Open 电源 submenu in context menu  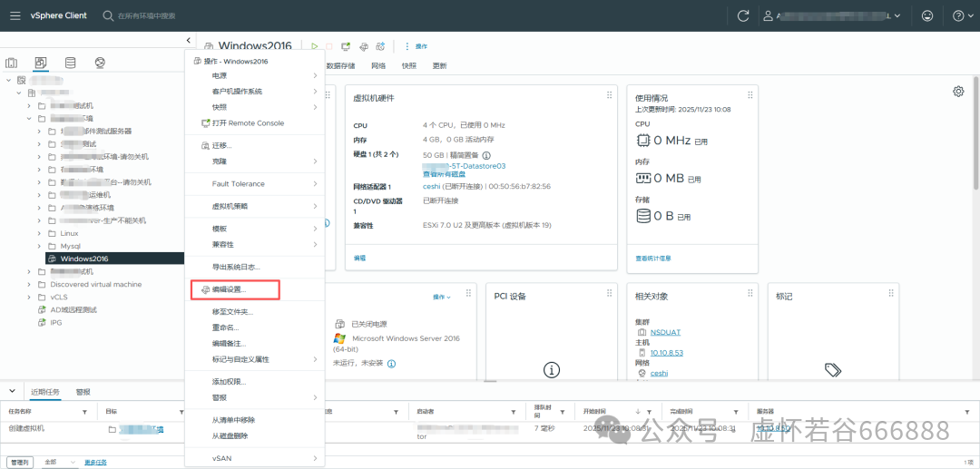click(x=255, y=75)
